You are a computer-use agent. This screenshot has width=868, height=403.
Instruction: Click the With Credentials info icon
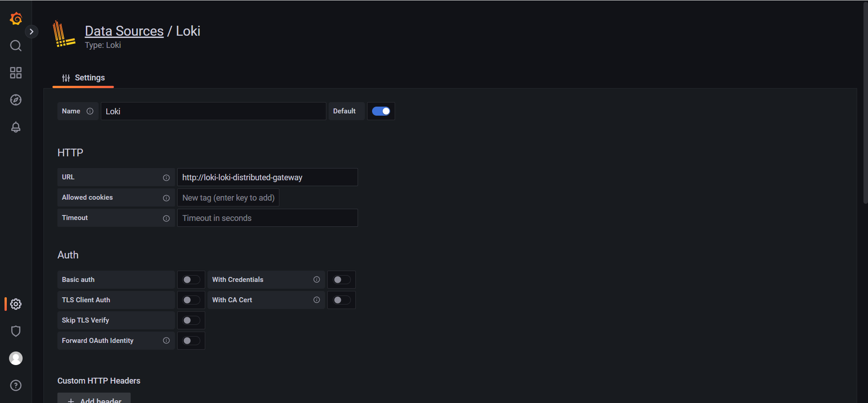(x=316, y=280)
